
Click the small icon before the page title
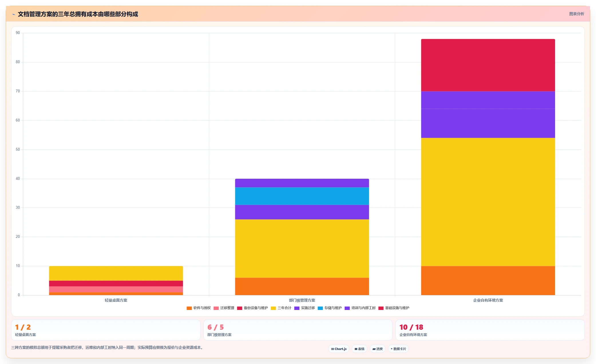pos(13,14)
